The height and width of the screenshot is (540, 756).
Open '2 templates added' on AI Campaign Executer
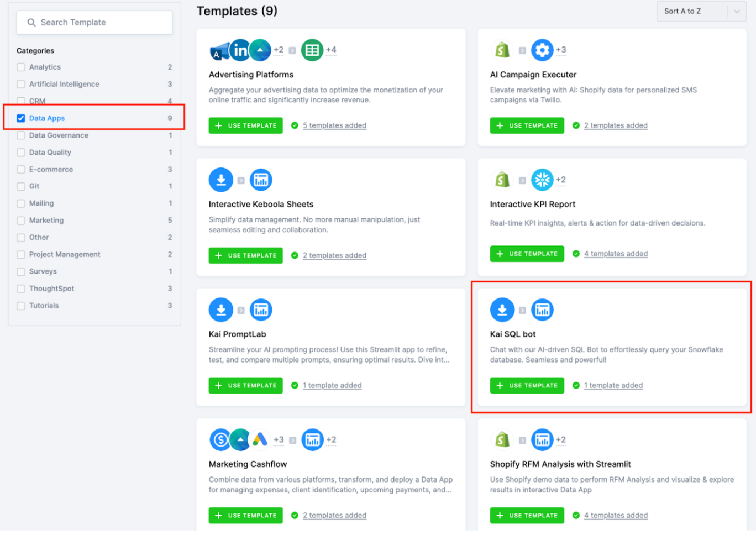pos(616,125)
